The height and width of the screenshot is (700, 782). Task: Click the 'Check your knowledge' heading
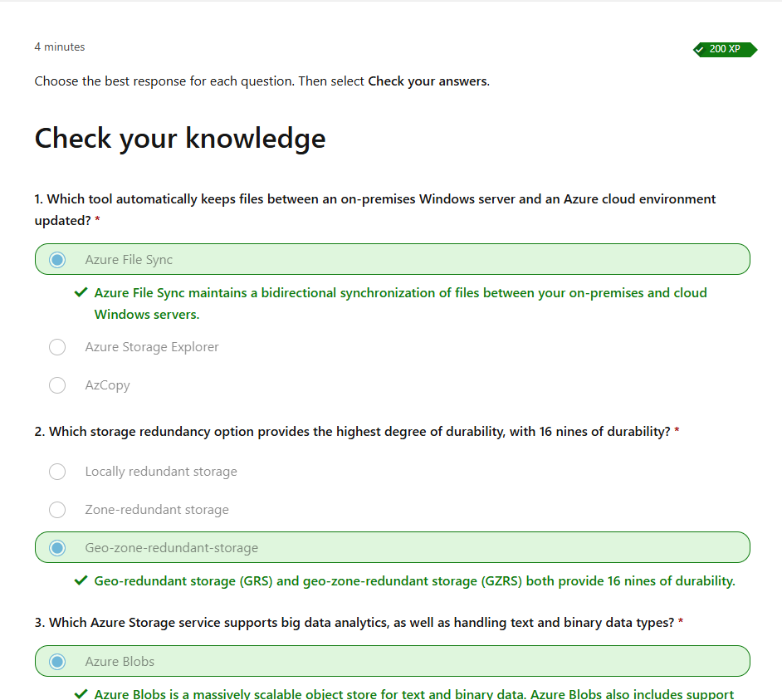pyautogui.click(x=180, y=138)
